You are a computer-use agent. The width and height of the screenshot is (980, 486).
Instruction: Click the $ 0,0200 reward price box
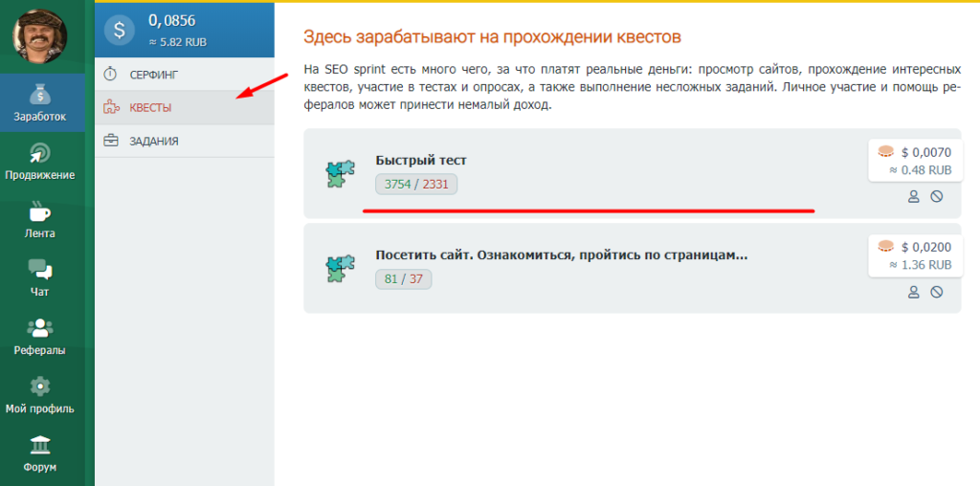tap(914, 255)
